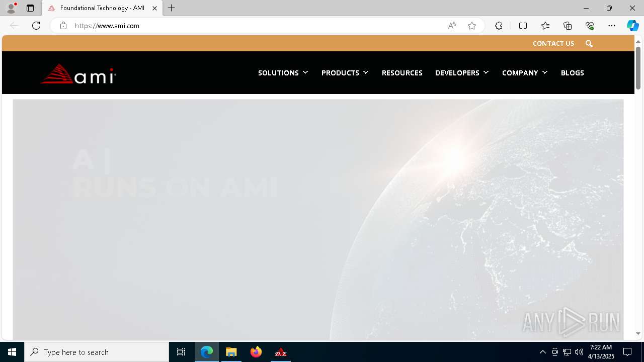
Task: Click the Refresh page button
Action: point(36,26)
